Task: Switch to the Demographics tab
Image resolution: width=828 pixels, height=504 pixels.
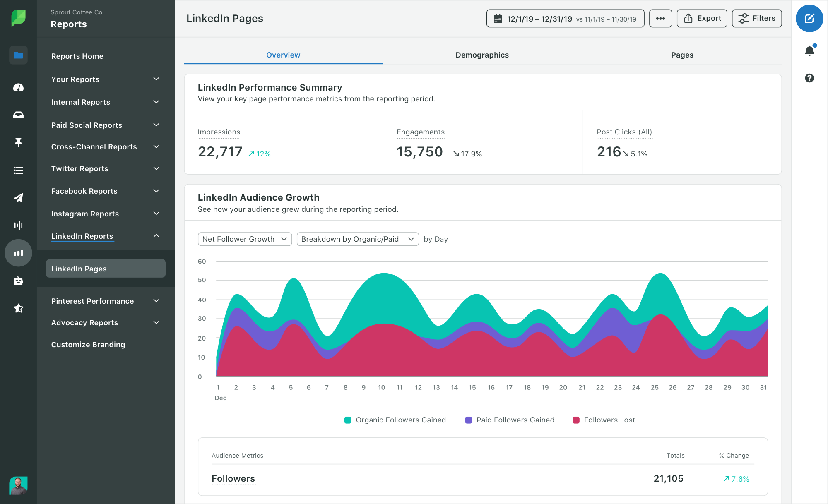Action: [482, 55]
